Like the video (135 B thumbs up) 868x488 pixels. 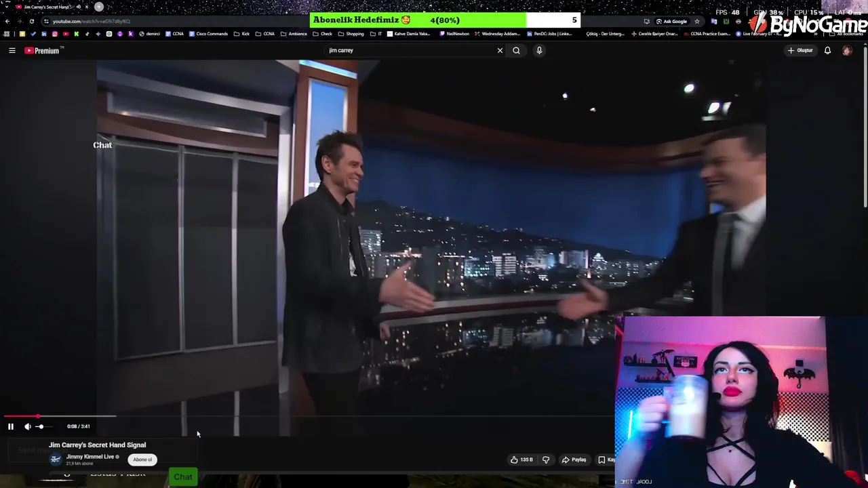(521, 460)
